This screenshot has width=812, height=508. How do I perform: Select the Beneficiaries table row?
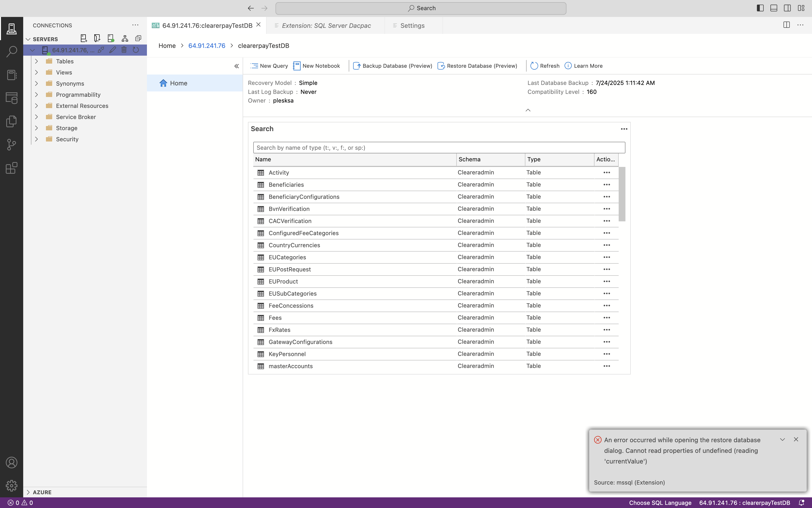tap(436, 185)
